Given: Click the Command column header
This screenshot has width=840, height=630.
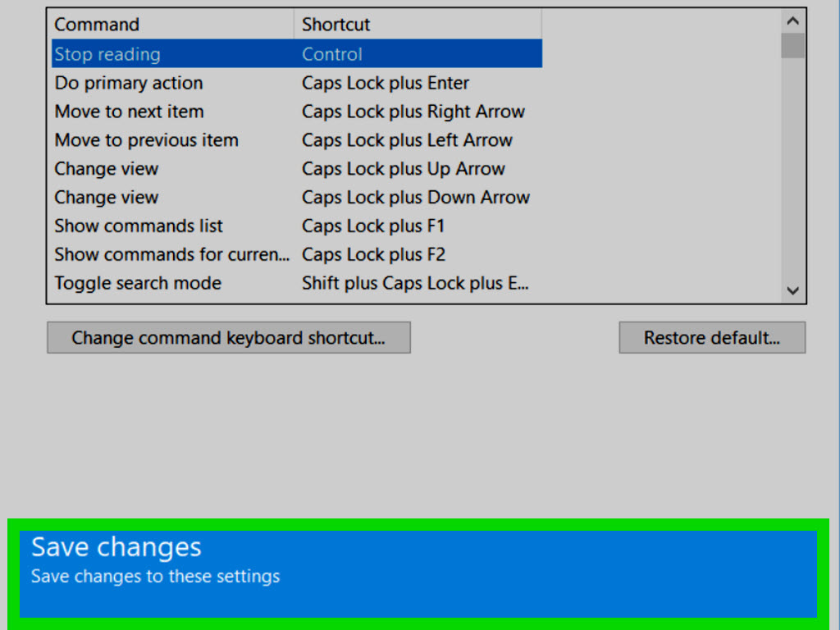Looking at the screenshot, I should pyautogui.click(x=172, y=25).
